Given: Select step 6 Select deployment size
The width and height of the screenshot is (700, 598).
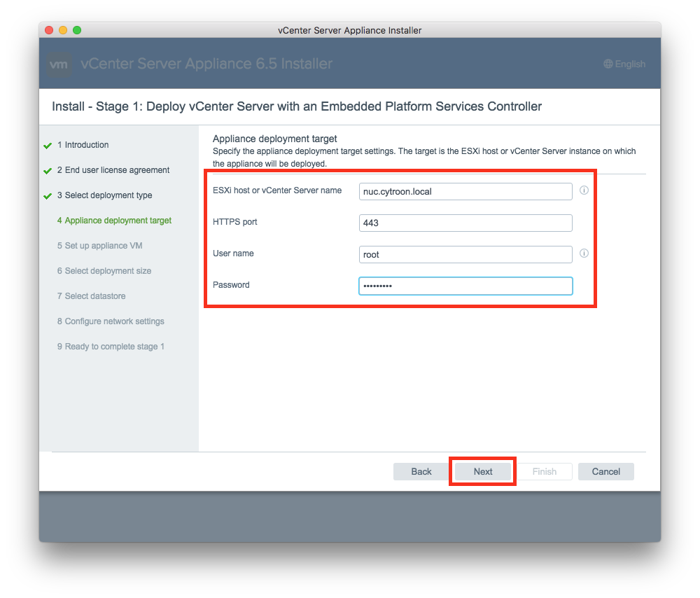Looking at the screenshot, I should click(x=104, y=271).
